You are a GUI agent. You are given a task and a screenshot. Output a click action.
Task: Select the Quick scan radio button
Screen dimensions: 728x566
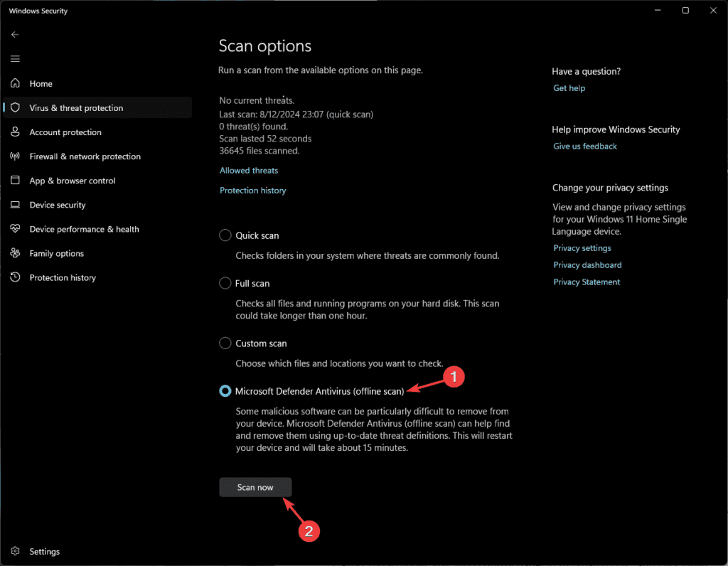pyautogui.click(x=225, y=235)
